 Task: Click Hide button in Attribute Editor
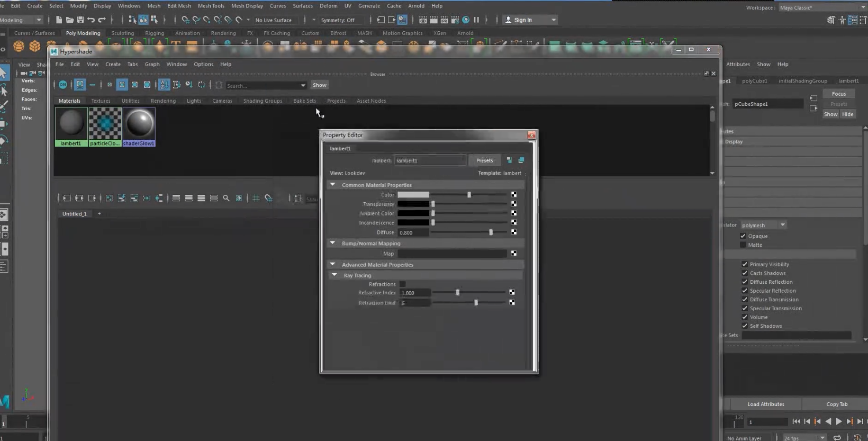point(847,114)
